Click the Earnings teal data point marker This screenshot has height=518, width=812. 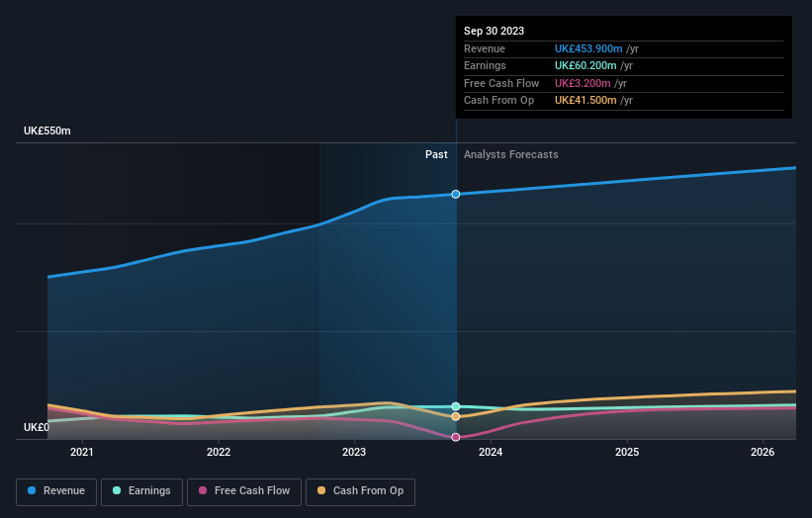tap(456, 406)
